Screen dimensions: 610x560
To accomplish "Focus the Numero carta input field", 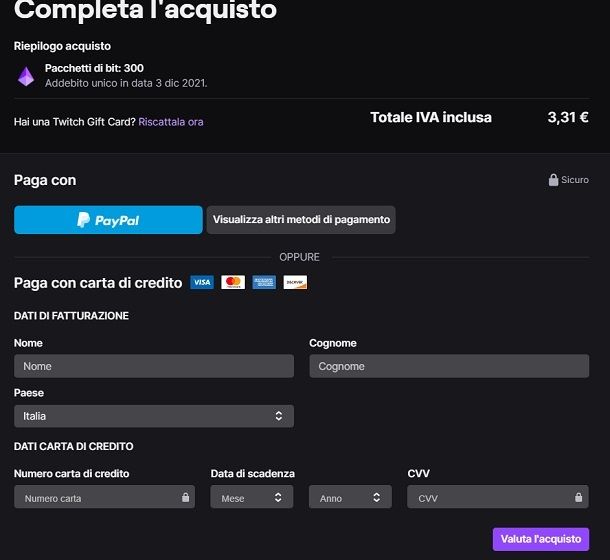I will [104, 497].
